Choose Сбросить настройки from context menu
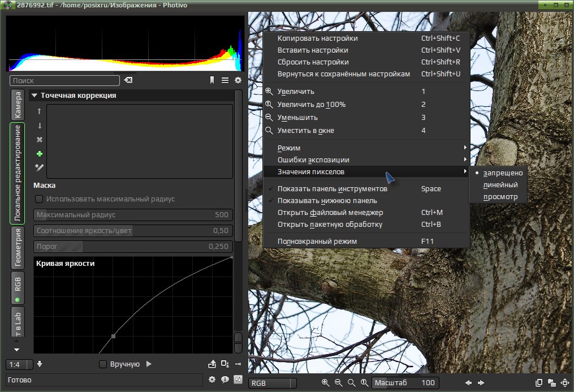574x392 pixels. click(366, 62)
